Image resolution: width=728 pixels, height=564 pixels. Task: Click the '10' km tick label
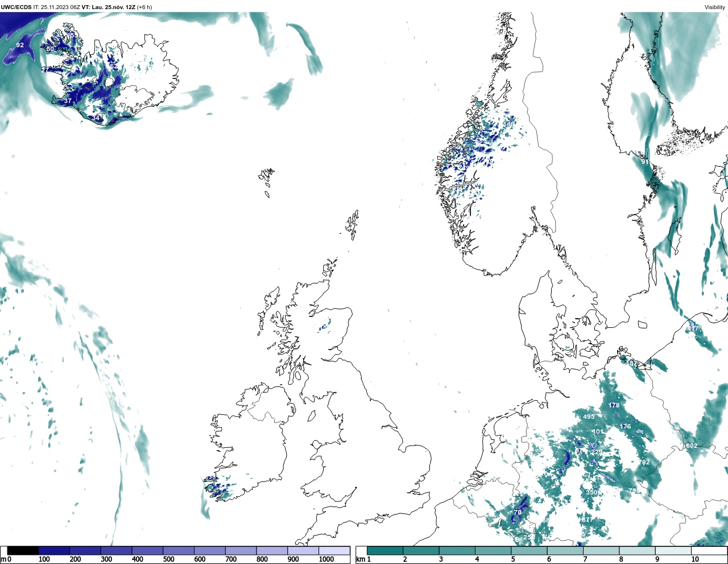pos(695,559)
